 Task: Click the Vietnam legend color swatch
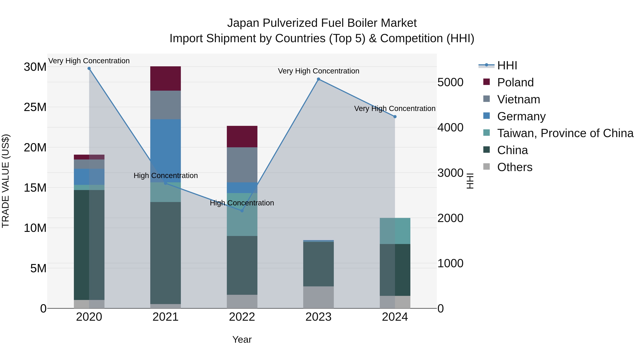pyautogui.click(x=487, y=99)
